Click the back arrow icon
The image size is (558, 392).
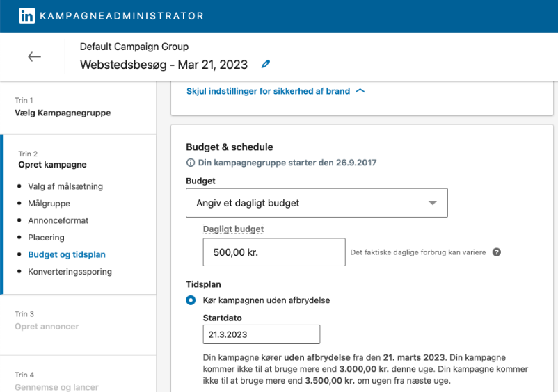[35, 56]
